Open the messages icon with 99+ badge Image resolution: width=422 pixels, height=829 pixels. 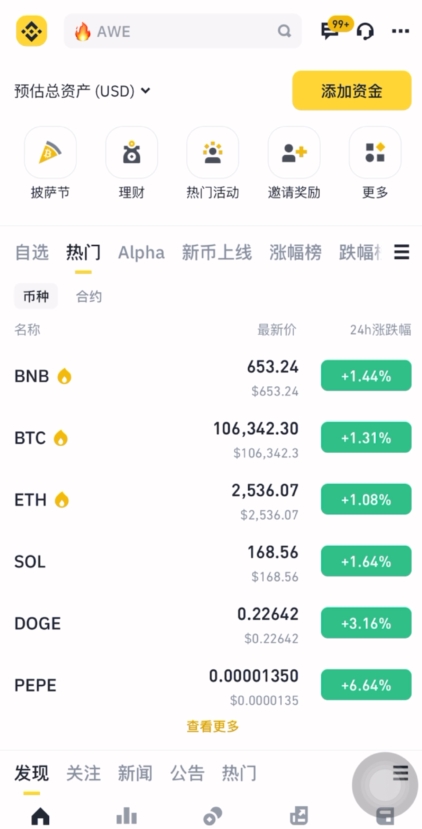330,32
